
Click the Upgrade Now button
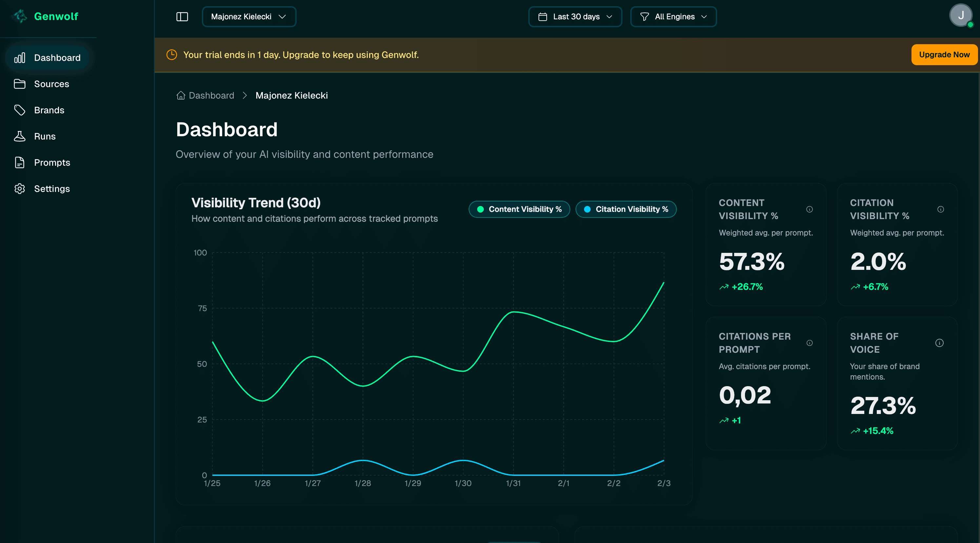pos(945,54)
